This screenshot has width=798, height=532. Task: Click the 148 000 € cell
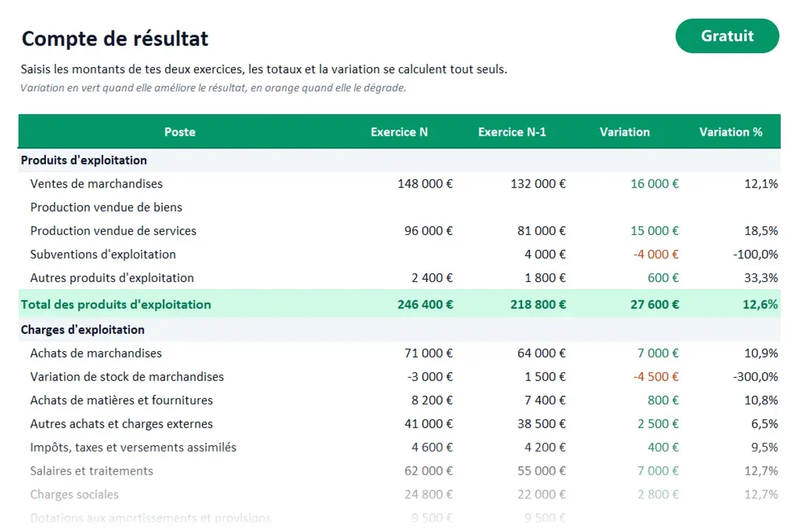coord(425,184)
